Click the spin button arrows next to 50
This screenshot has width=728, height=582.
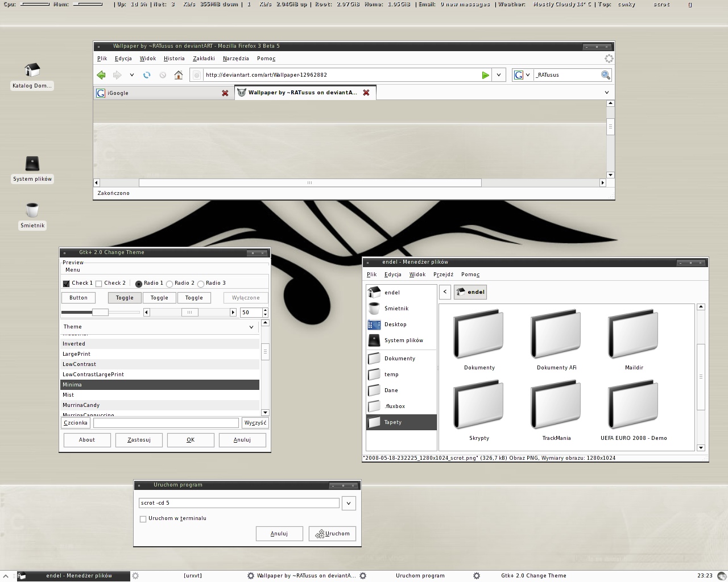point(265,313)
